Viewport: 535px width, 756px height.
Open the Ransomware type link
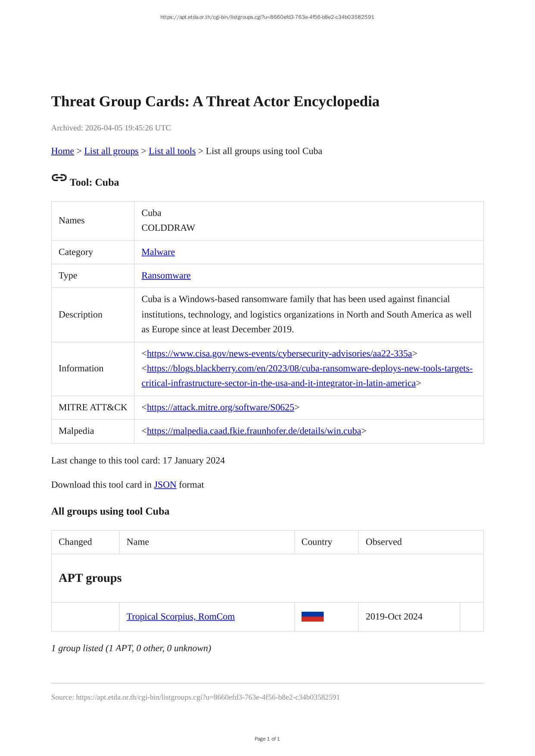pos(166,276)
